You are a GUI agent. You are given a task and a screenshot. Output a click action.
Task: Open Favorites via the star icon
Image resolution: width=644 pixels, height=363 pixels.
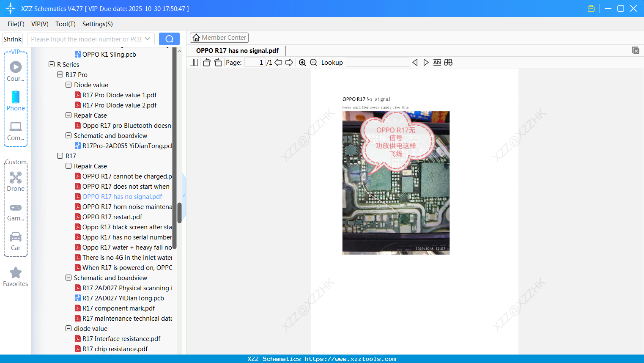click(x=15, y=273)
